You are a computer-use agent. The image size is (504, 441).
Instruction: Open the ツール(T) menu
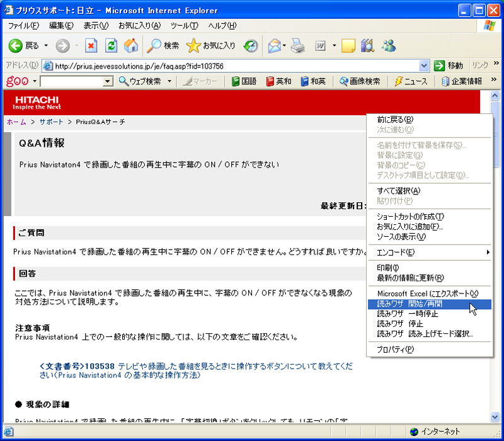184,26
